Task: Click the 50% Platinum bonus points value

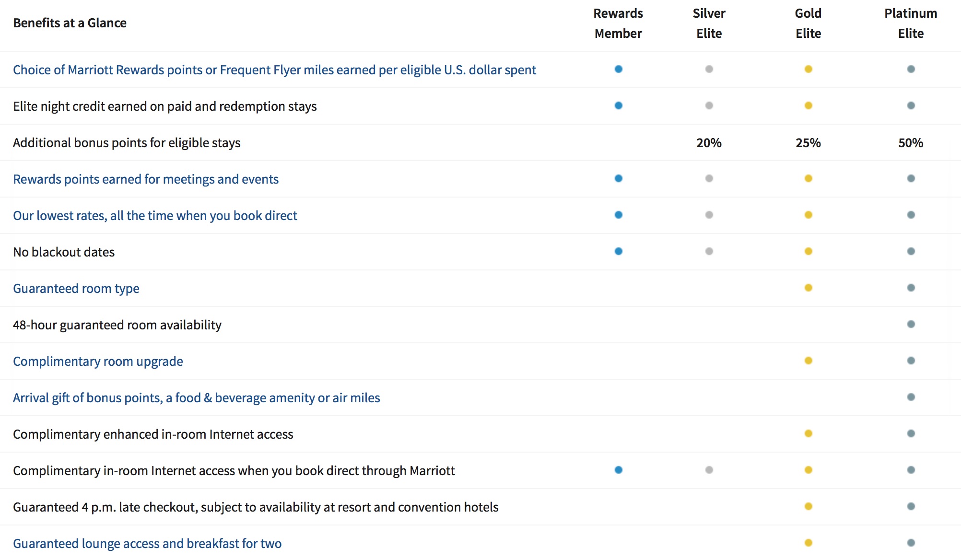Action: pos(911,143)
